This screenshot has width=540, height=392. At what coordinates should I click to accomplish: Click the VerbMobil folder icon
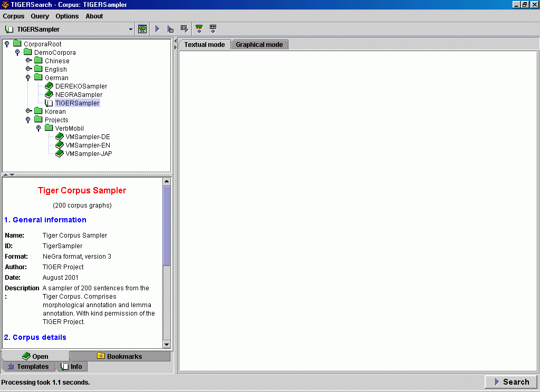[49, 128]
